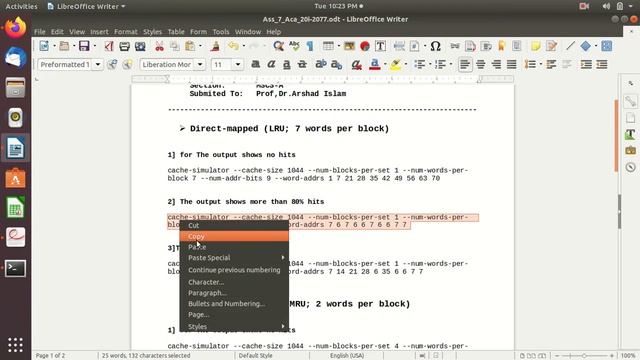Screen dimensions: 640x360
Task: Select Continue previous numbering
Action: click(x=234, y=270)
